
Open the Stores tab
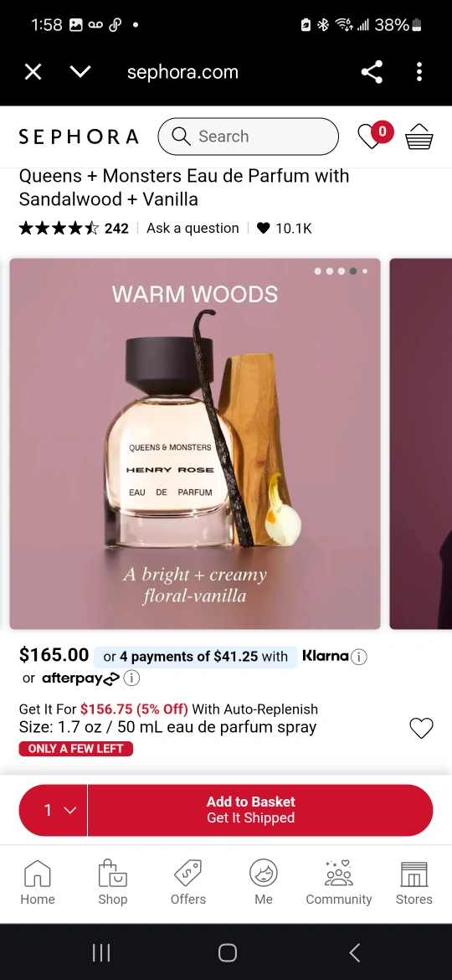click(414, 883)
